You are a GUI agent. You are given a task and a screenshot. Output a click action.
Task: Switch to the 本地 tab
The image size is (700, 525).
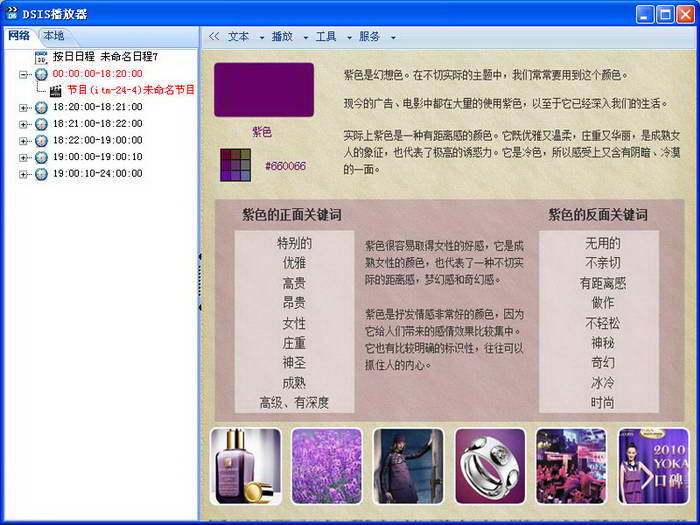point(54,35)
